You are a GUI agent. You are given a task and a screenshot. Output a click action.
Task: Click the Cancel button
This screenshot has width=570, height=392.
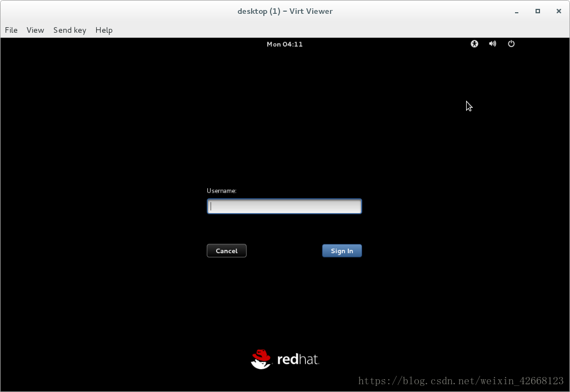tap(227, 250)
